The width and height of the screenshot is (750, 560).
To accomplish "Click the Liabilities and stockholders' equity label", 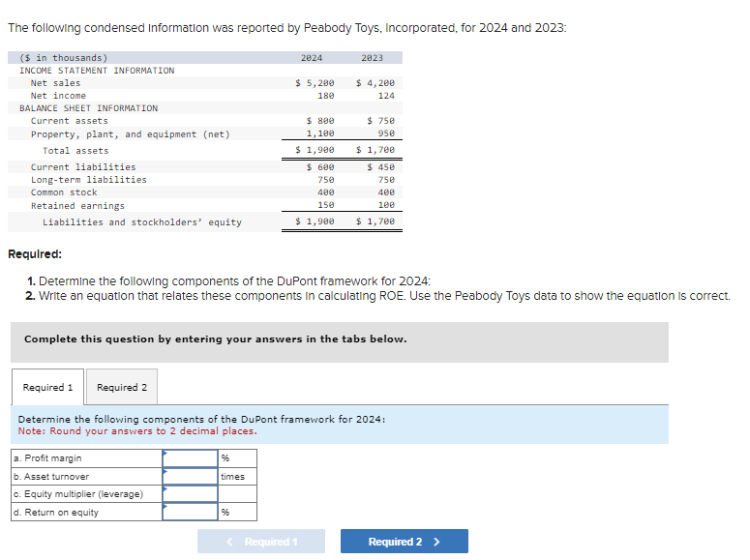I will click(142, 222).
